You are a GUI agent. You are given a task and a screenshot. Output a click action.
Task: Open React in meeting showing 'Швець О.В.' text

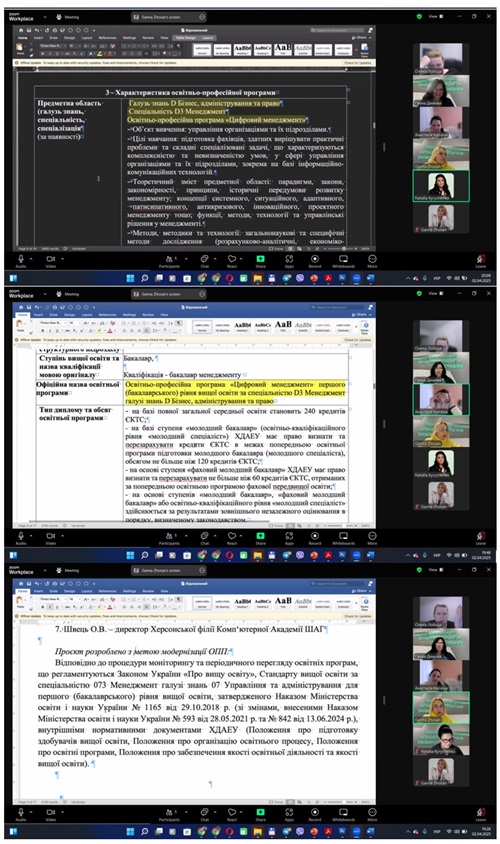[232, 814]
